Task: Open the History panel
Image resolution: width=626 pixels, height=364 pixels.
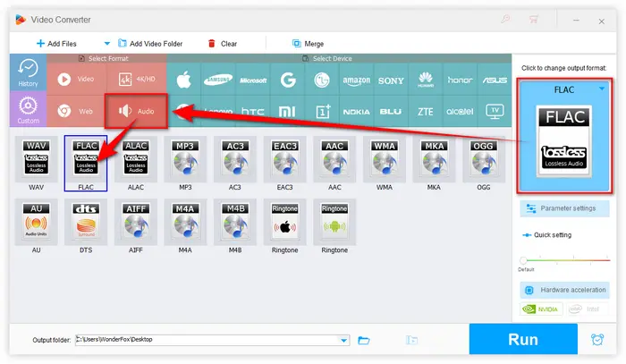Action: (x=28, y=72)
